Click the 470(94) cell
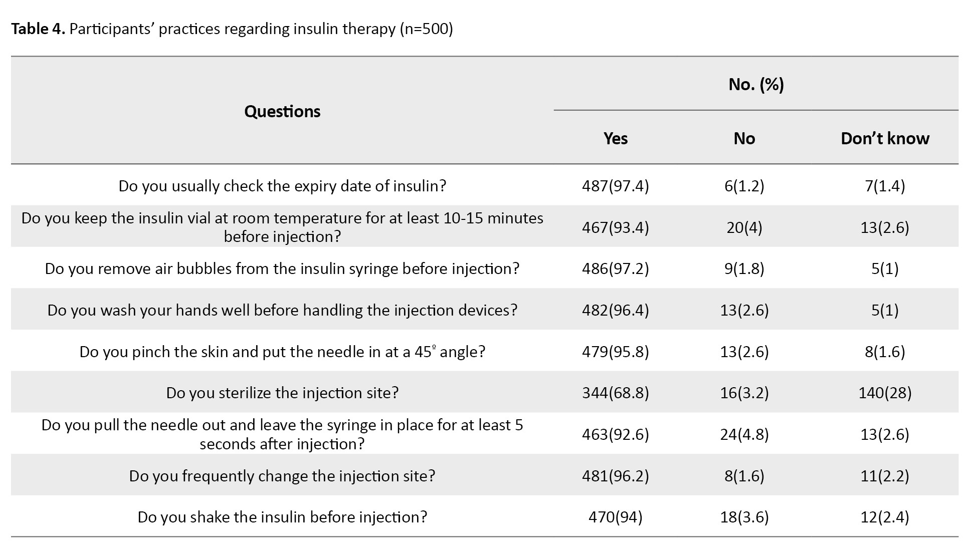 tap(615, 517)
